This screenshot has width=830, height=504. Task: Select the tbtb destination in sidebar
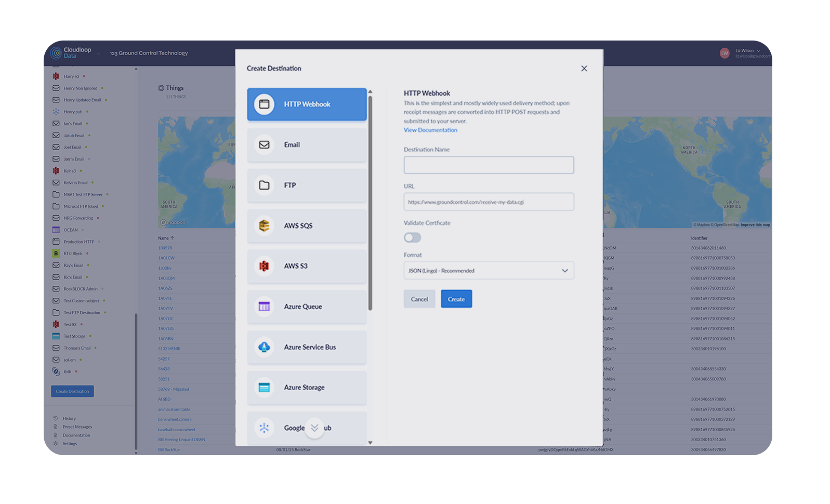pyautogui.click(x=65, y=372)
